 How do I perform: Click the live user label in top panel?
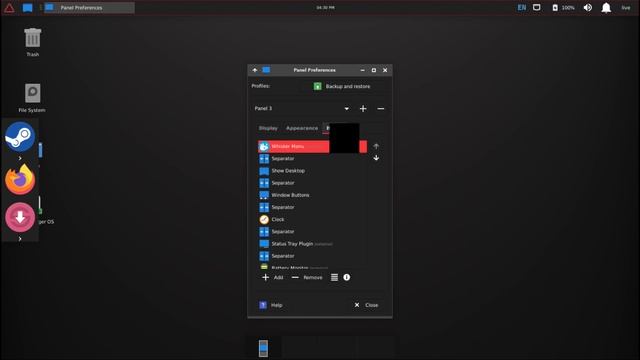click(x=626, y=8)
